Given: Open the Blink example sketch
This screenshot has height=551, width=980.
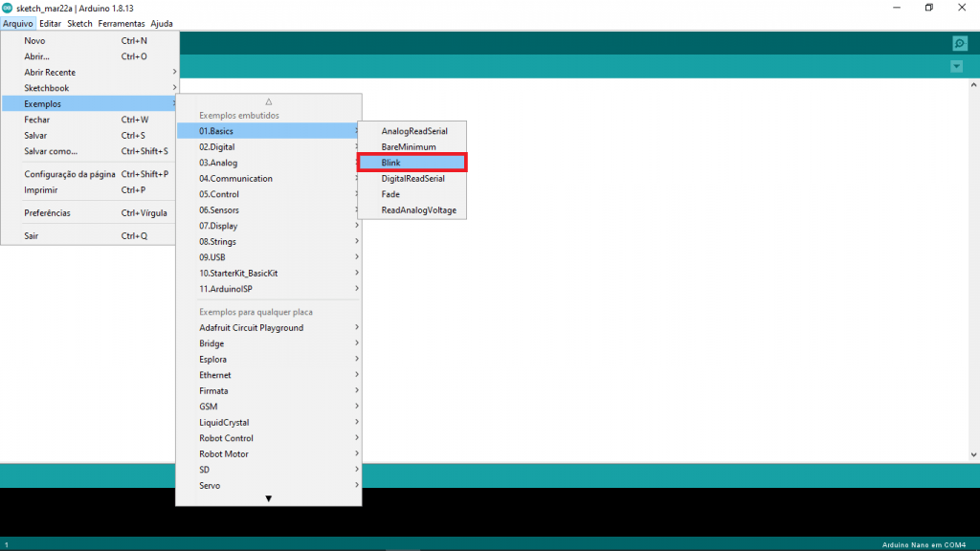Looking at the screenshot, I should (412, 163).
